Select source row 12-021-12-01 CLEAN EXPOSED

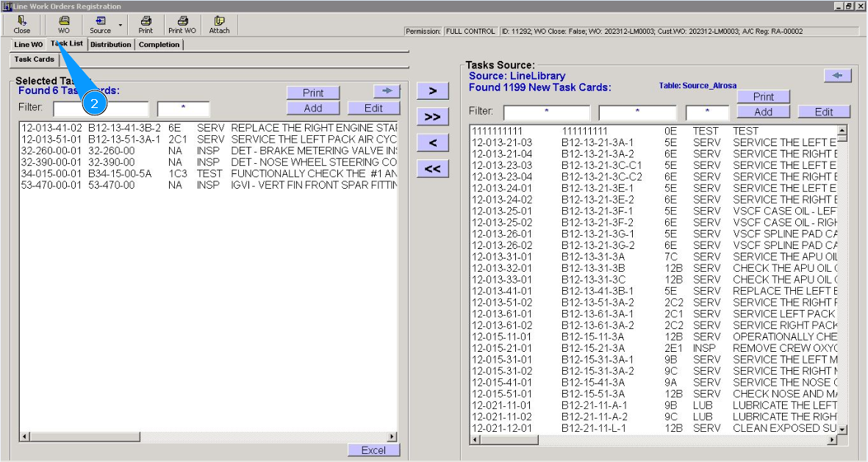(x=654, y=428)
